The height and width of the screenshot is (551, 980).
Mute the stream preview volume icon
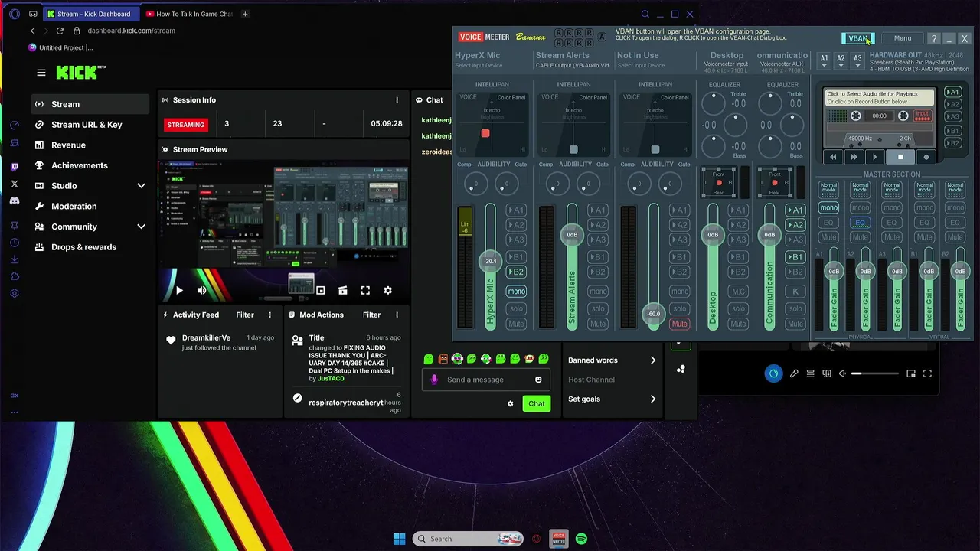pos(201,291)
